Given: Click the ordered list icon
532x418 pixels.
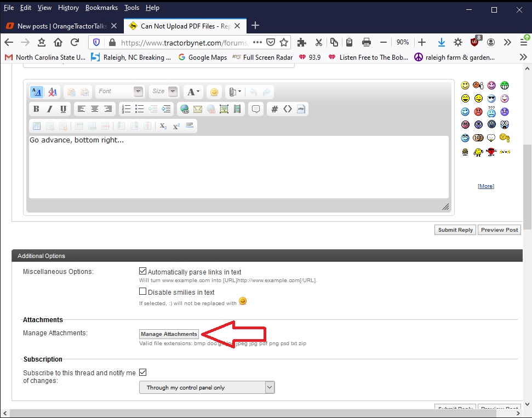Looking at the screenshot, I should 126,109.
